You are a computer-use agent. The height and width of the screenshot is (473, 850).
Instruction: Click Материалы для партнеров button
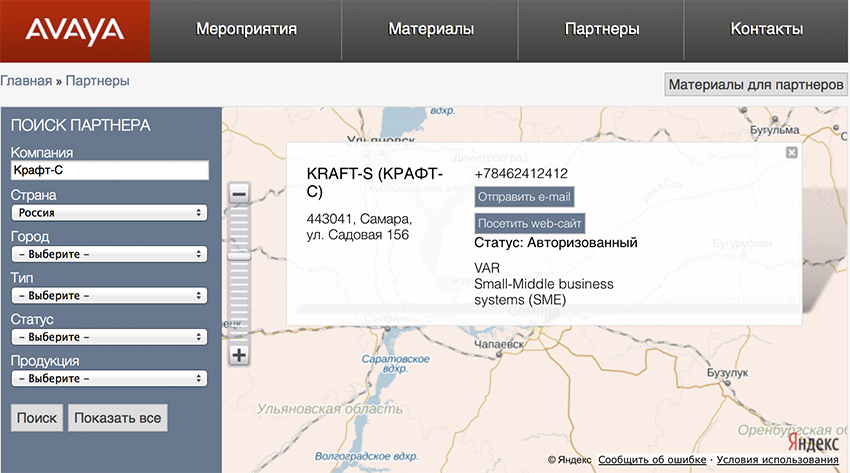click(x=756, y=85)
